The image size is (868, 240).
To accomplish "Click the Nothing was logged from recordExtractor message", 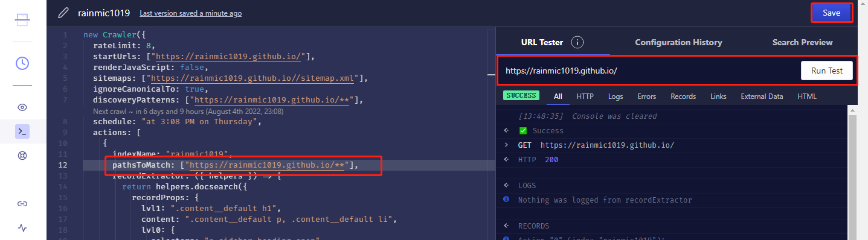I will click(x=605, y=200).
